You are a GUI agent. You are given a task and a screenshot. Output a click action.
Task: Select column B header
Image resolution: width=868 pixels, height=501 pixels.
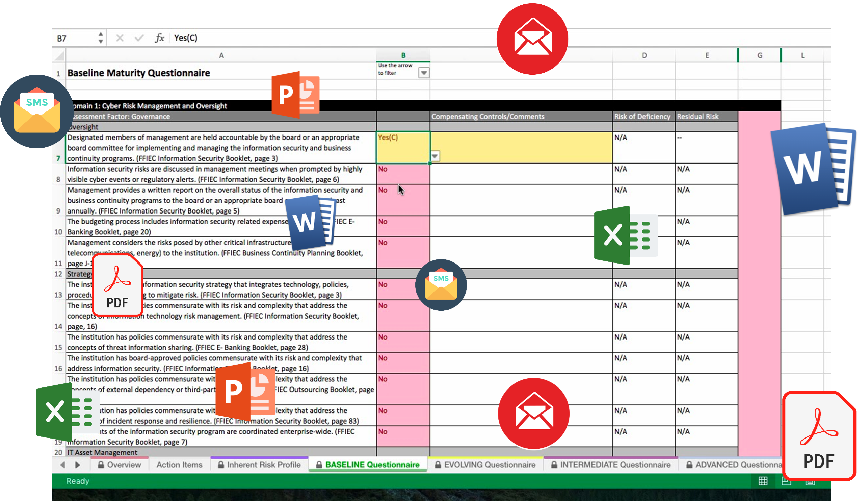tap(403, 55)
